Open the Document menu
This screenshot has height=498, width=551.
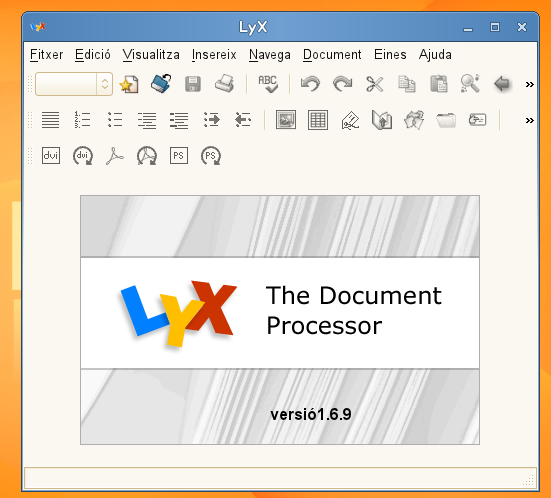(x=332, y=54)
